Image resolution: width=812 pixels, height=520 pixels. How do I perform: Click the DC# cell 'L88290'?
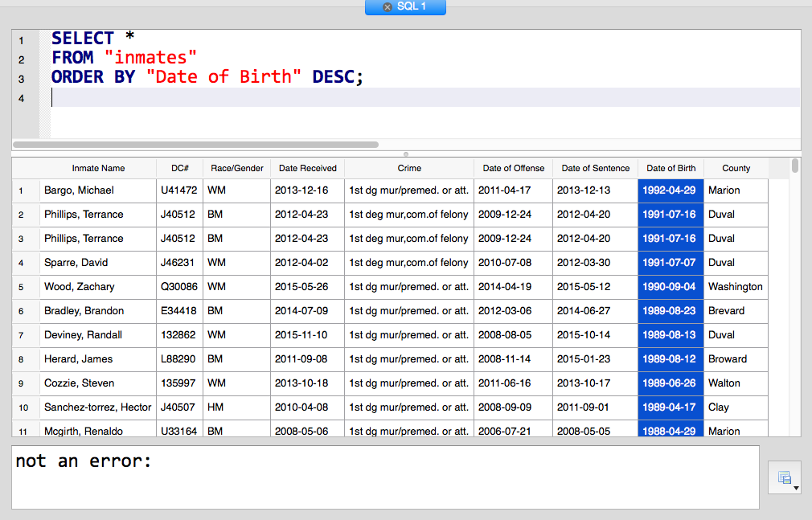[180, 359]
